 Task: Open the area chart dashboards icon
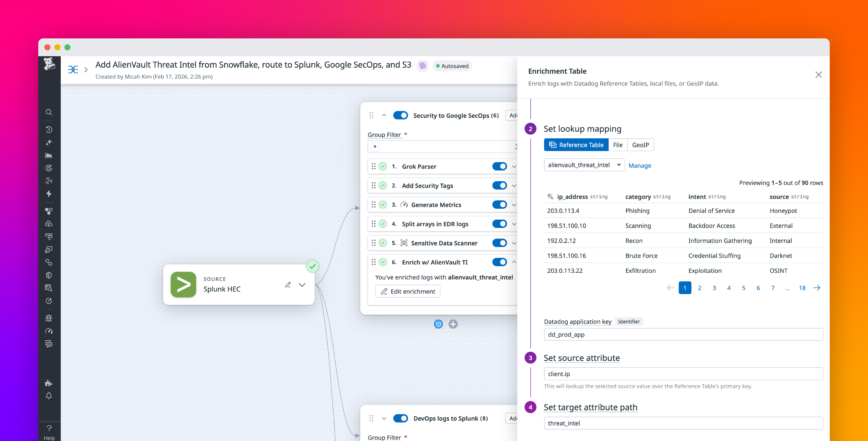point(49,155)
